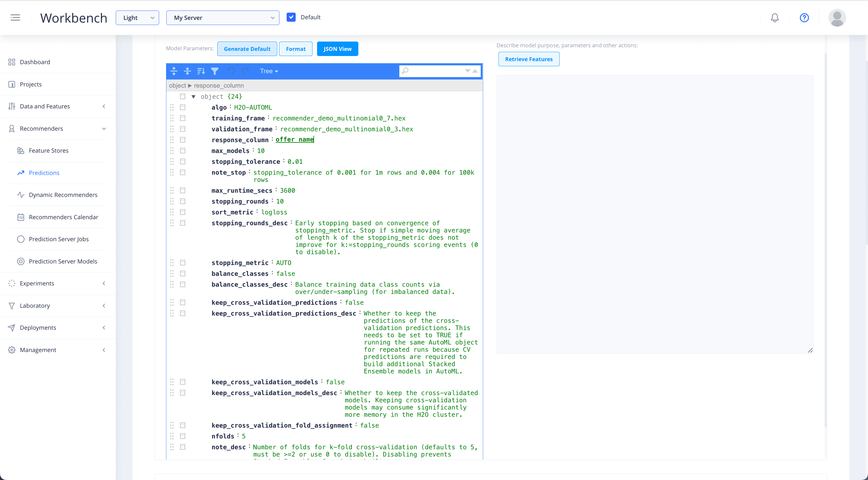Check the keep_cross_validation_models checkbox
The height and width of the screenshot is (480, 868).
click(x=183, y=382)
